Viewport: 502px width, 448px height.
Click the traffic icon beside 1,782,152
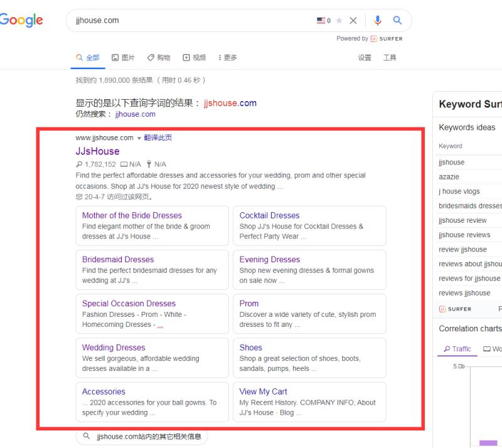pyautogui.click(x=79, y=164)
